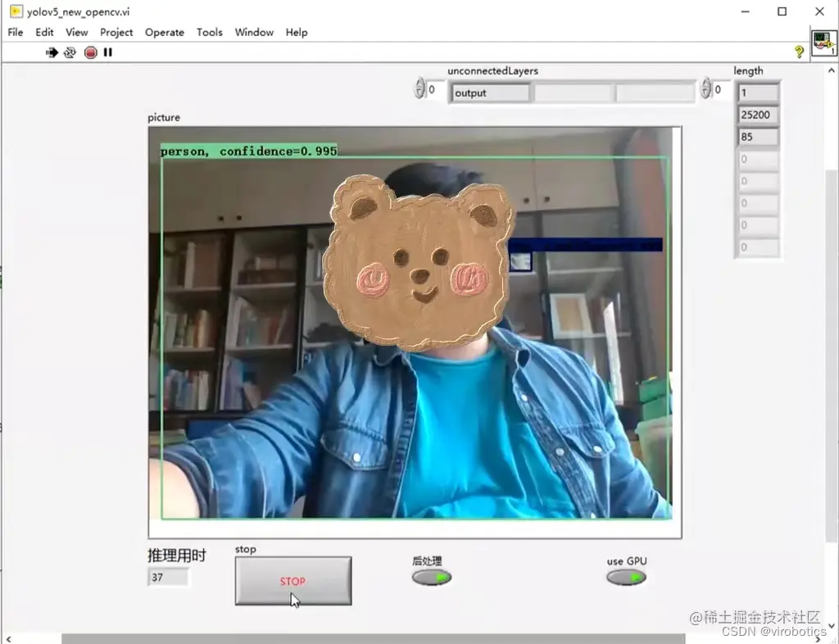839x644 pixels.
Task: Run the VI with the Run arrow
Action: pyautogui.click(x=52, y=52)
